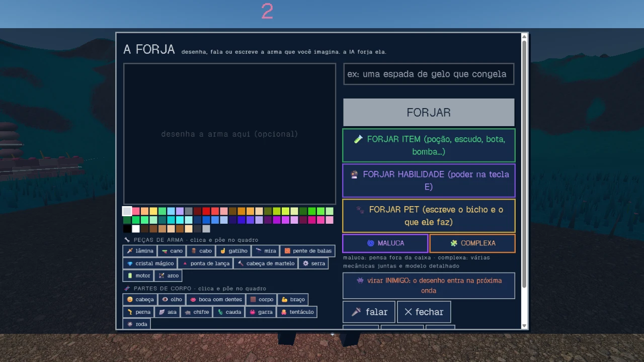Screen dimensions: 644x362
Task: Close the forge with fechar
Action: click(x=424, y=312)
